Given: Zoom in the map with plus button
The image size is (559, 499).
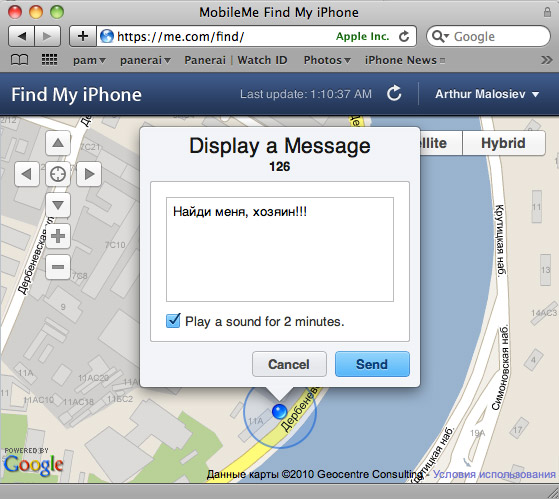Looking at the screenshot, I should click(x=58, y=236).
